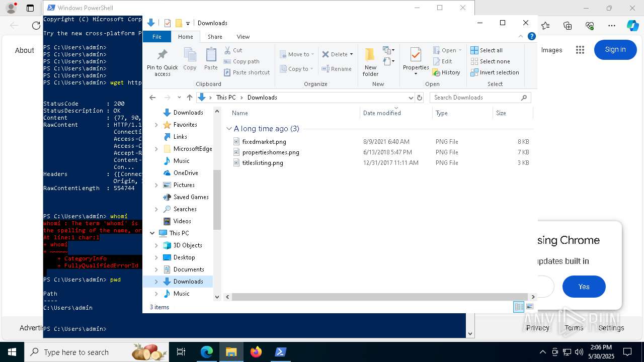
Task: Sort by Size column header
Action: pos(512,113)
